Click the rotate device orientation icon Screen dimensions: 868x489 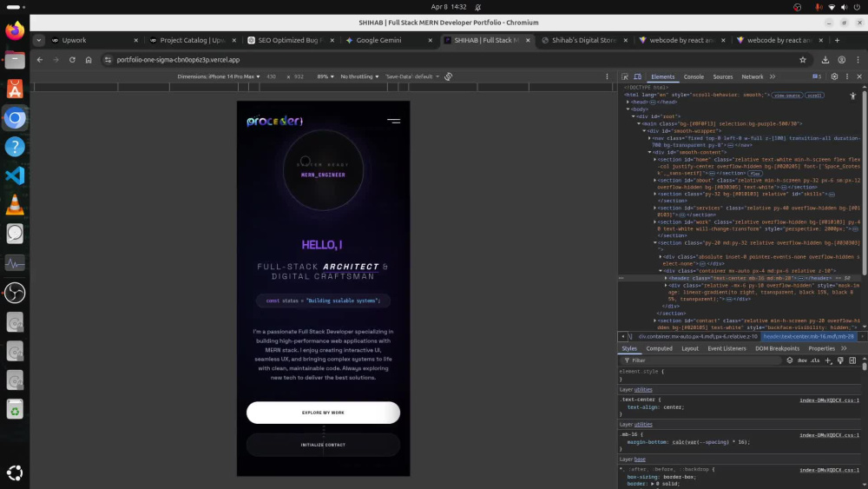coord(449,76)
